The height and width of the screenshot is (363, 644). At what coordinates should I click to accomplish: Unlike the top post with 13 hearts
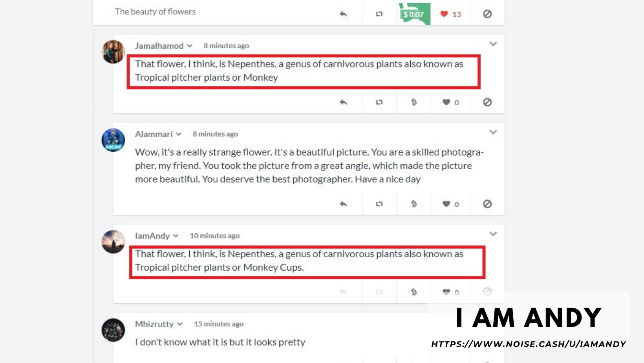[x=444, y=14]
